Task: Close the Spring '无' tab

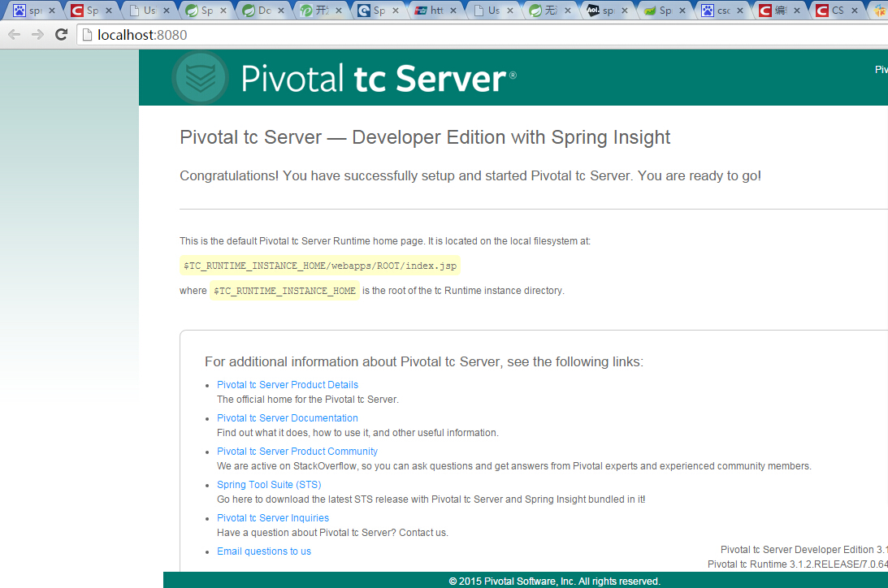Action: [x=567, y=11]
